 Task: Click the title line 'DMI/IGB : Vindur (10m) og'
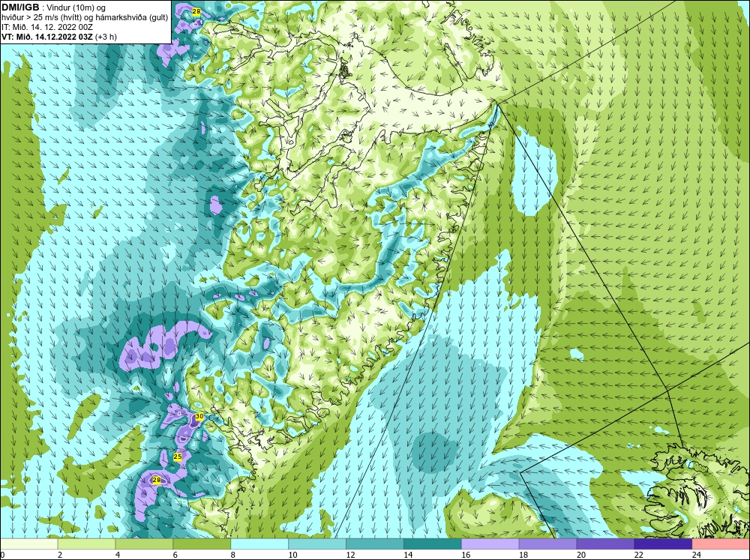[x=54, y=7]
